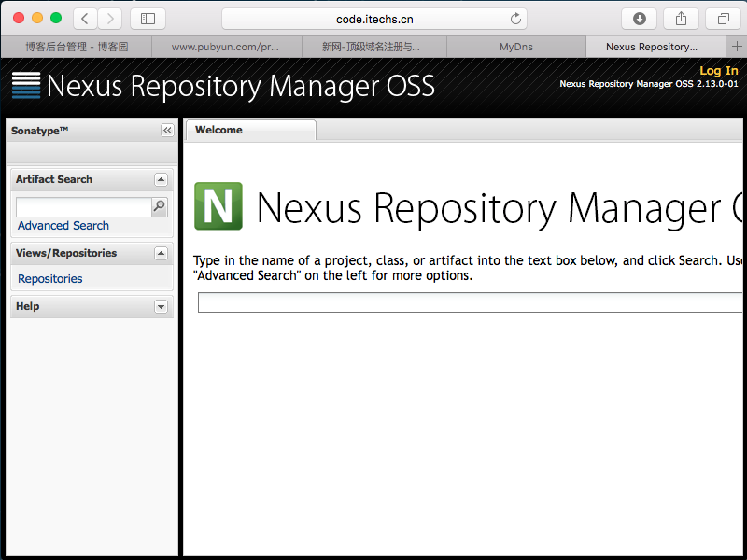Show Safari's sidebar
Screen dimensions: 747x560
(x=148, y=19)
